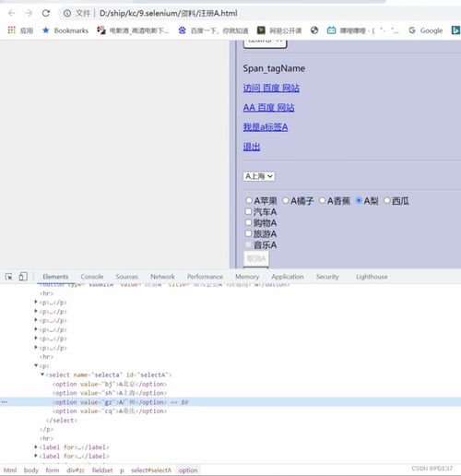Collapse the select#selectA node
This screenshot has height=476, width=461.
[x=42, y=375]
